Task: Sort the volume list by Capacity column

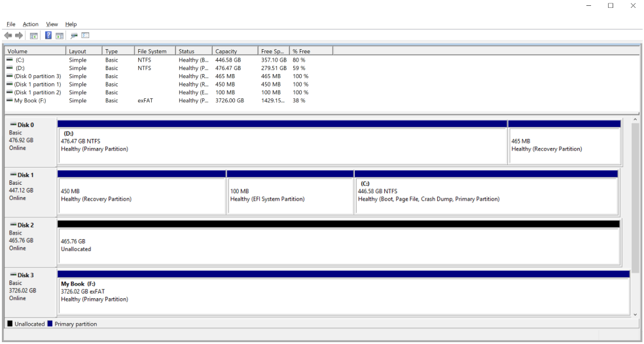Action: tap(234, 51)
